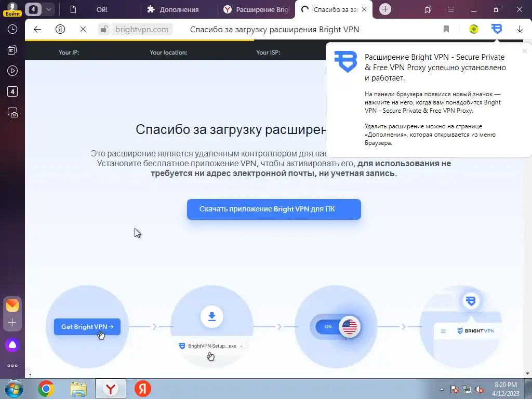
Task: Launch the Alice assistant purple icon
Action: coord(12,345)
